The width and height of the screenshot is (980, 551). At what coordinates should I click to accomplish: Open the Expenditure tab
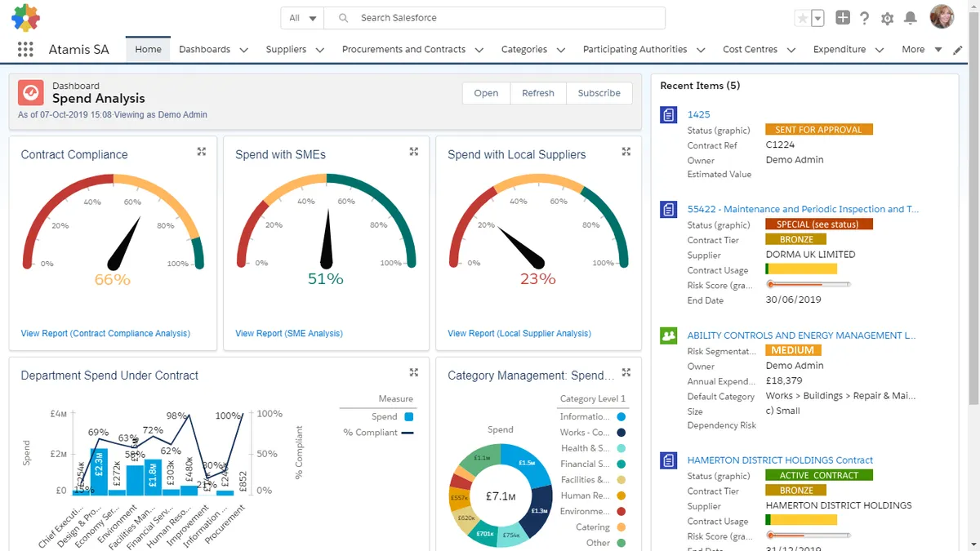[x=840, y=49]
